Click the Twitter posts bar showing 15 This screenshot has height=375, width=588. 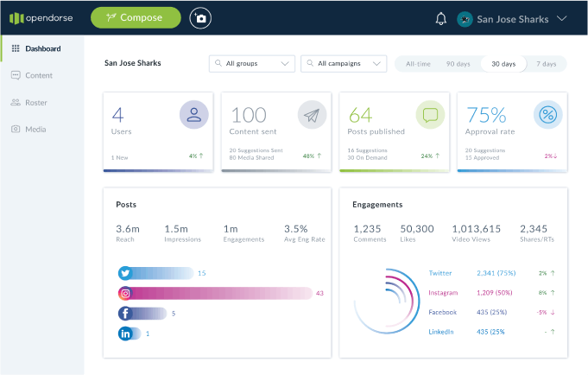click(x=156, y=273)
